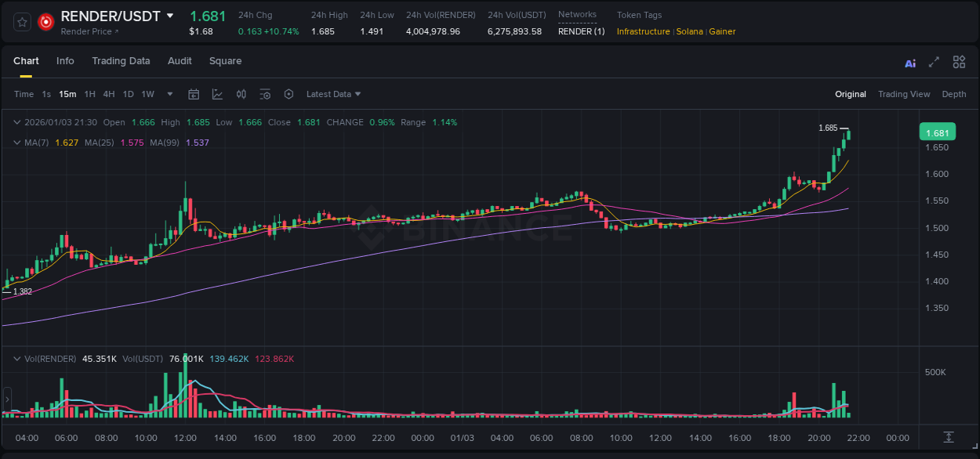Expand the extra interval options chevron

point(169,94)
